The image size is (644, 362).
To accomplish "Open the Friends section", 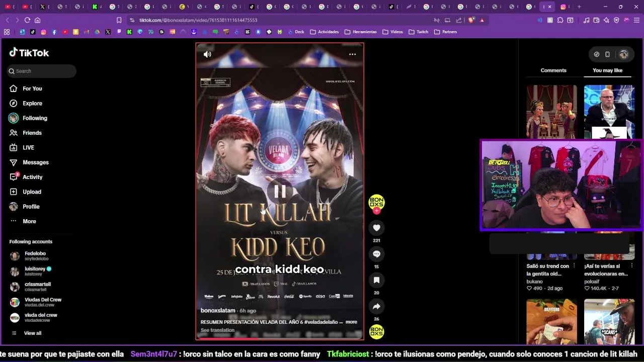I will (32, 133).
